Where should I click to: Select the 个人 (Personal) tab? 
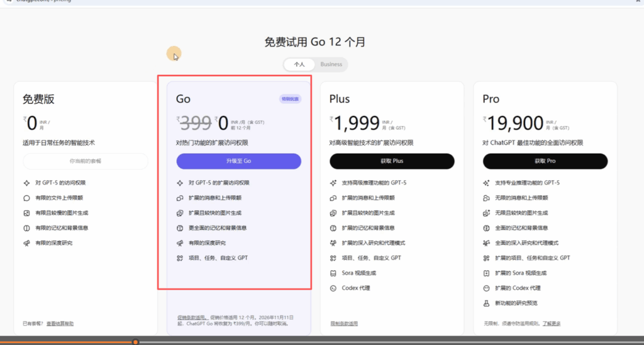299,64
